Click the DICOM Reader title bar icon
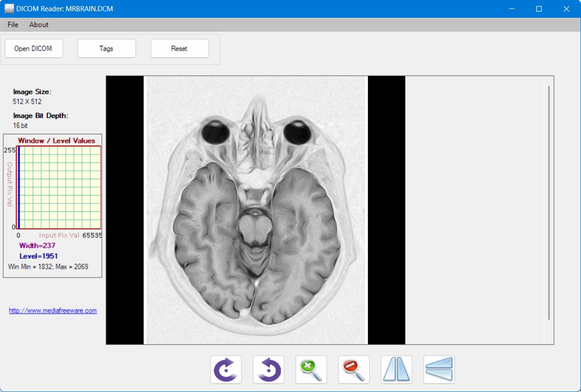 (x=9, y=8)
